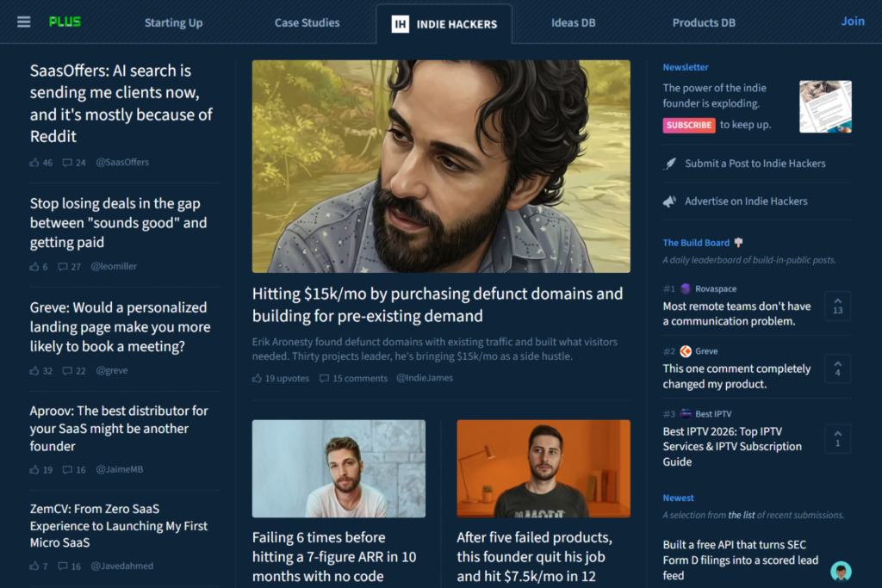Open 'After five failed products' article title
The width and height of the screenshot is (882, 588).
(x=534, y=556)
